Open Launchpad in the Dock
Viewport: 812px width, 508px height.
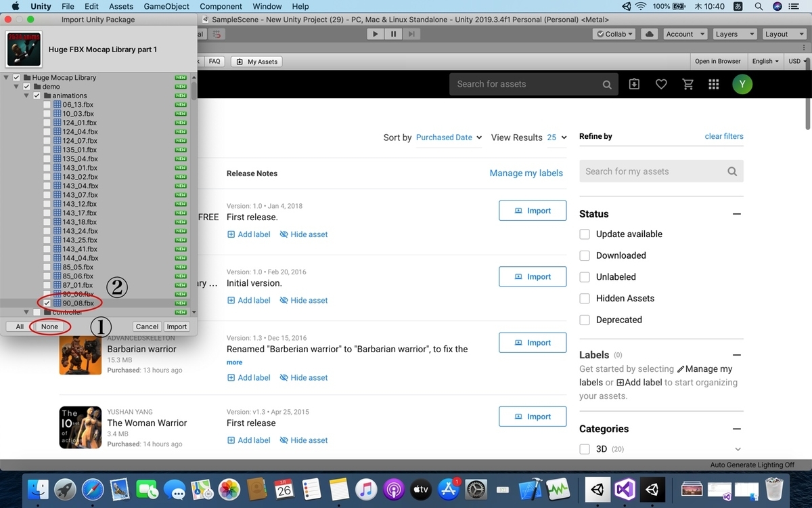point(66,489)
